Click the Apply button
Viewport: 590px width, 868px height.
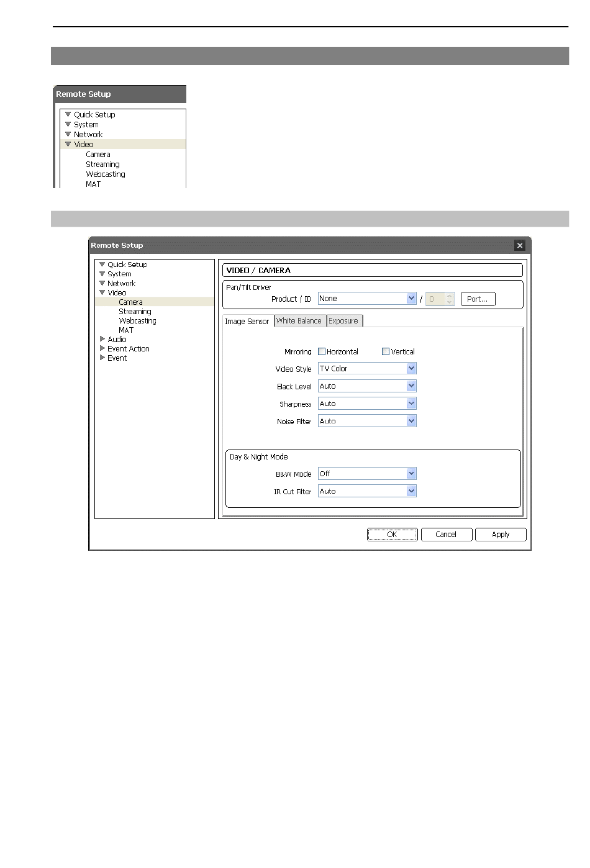[501, 535]
